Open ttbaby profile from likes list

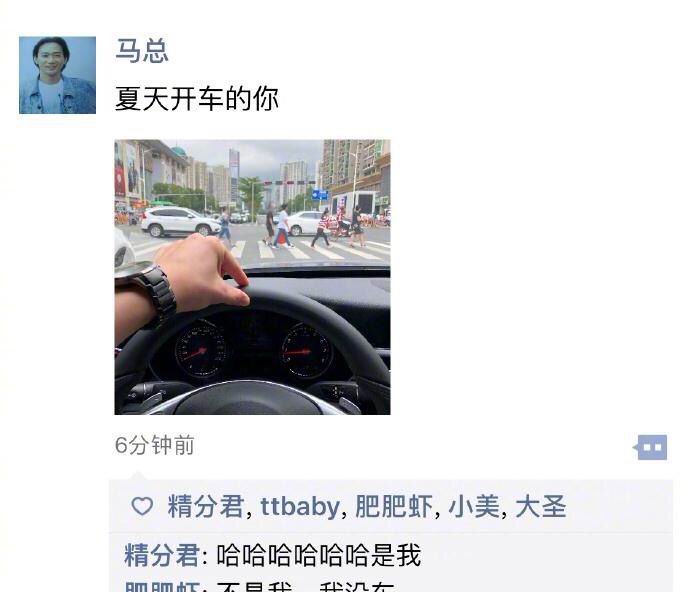300,507
